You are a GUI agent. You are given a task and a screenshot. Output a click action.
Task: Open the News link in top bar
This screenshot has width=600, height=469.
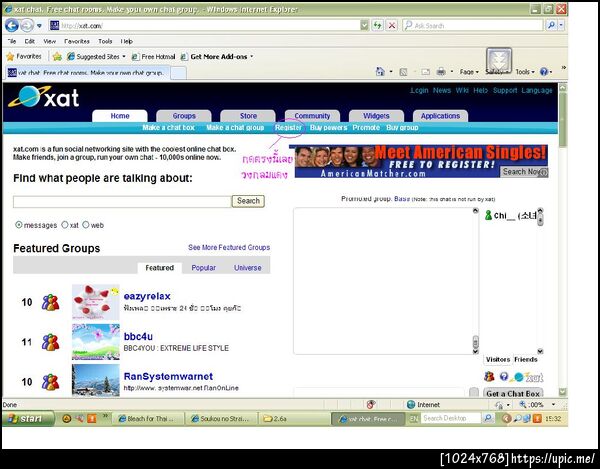coord(442,90)
